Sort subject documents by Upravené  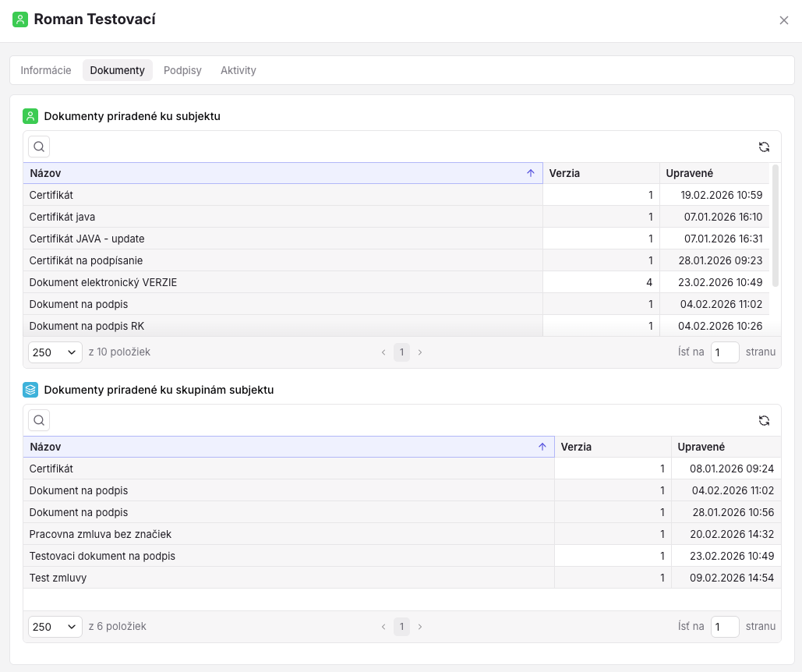point(715,173)
